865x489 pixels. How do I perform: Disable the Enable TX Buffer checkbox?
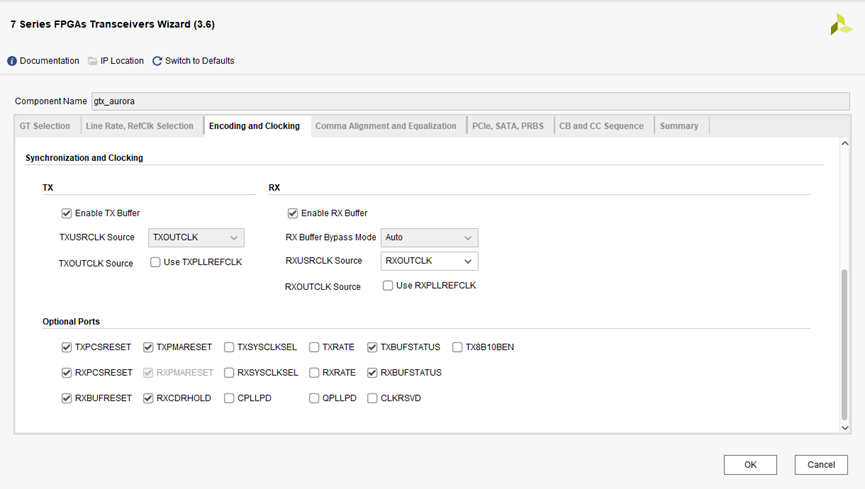[x=67, y=213]
